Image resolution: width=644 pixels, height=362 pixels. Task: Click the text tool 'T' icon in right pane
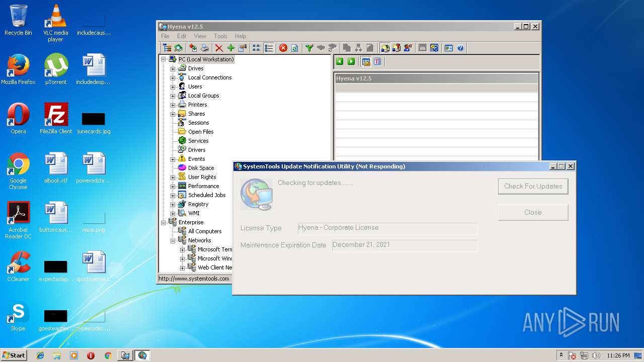(377, 61)
